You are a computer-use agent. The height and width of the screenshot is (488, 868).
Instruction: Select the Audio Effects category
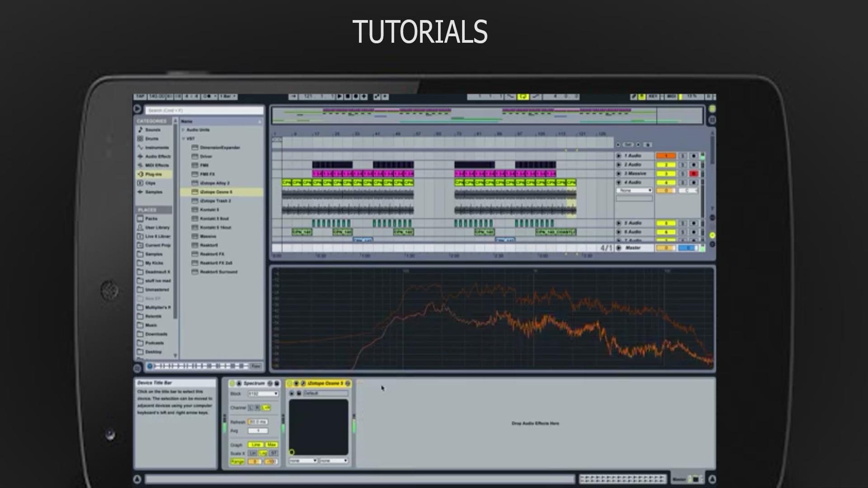pyautogui.click(x=153, y=156)
